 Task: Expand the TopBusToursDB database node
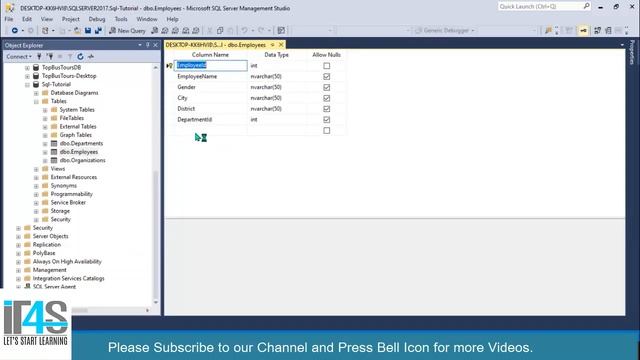tap(27, 68)
